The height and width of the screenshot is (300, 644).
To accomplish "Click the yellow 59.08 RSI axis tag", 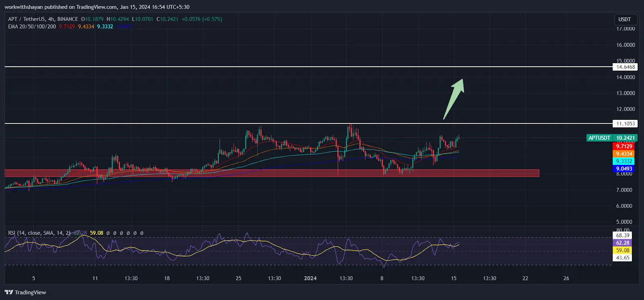I will (x=623, y=250).
